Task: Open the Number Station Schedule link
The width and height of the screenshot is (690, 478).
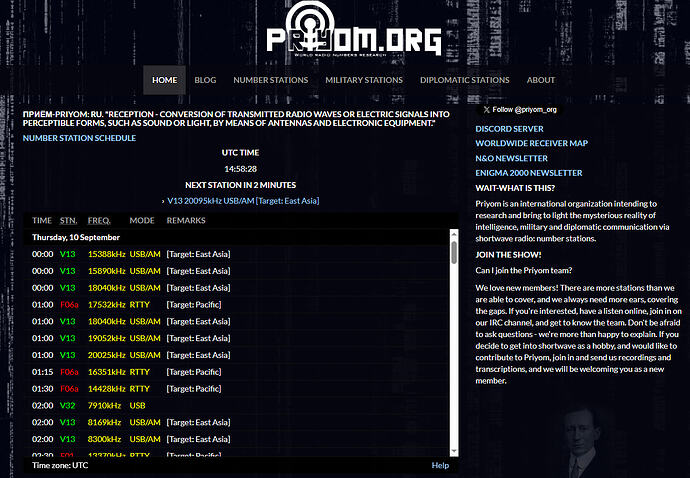Action: [79, 138]
